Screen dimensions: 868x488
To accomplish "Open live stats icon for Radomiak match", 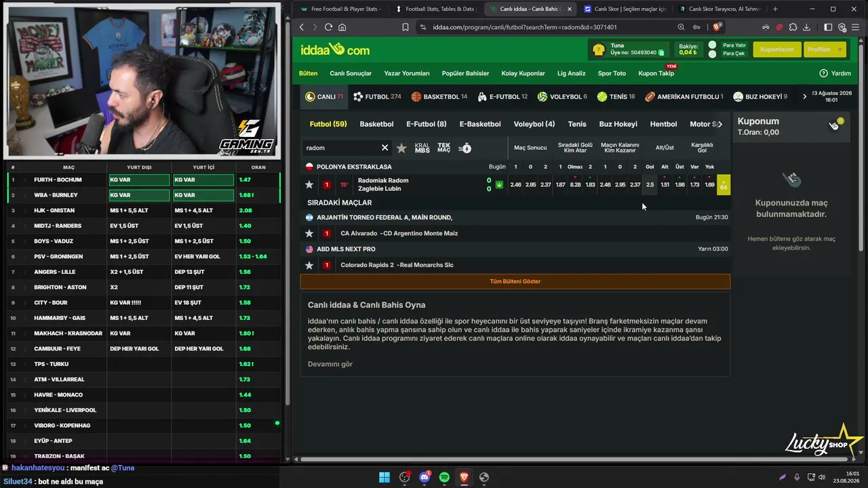I will tap(500, 184).
